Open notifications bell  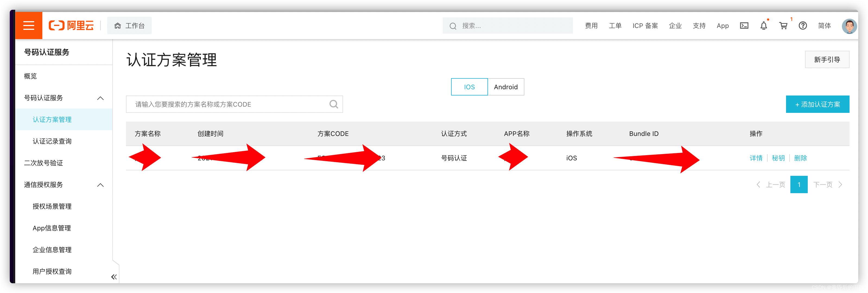pos(764,26)
